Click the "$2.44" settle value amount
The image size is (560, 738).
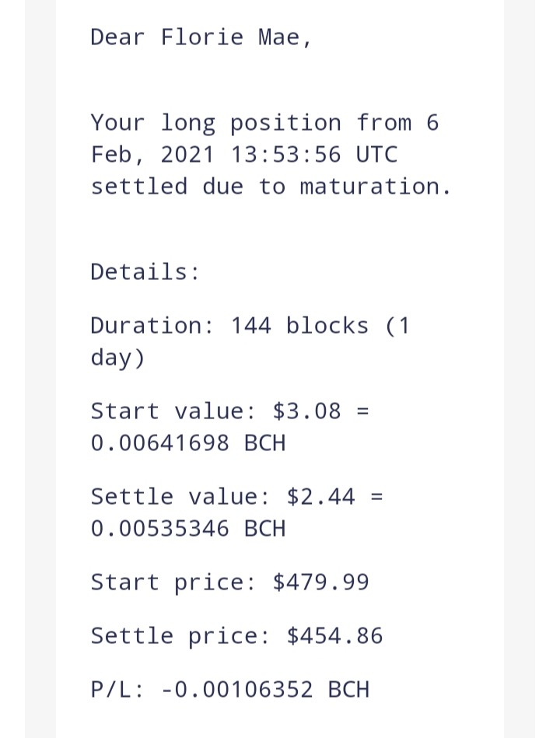[x=321, y=496]
